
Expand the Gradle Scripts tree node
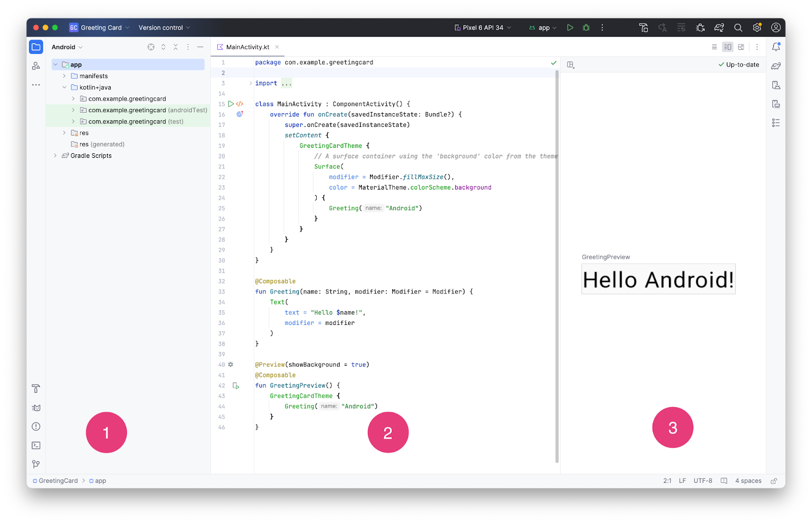point(55,156)
